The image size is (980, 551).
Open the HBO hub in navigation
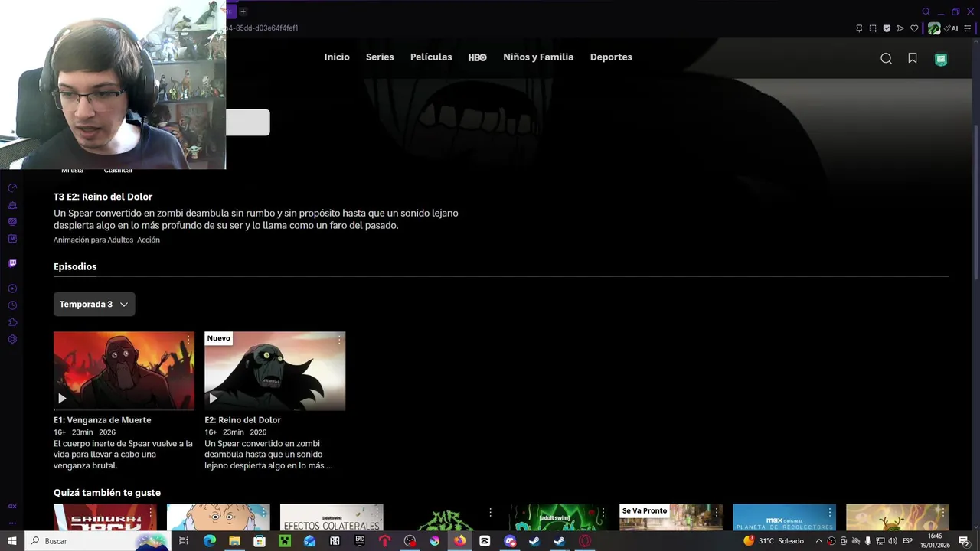tap(477, 57)
